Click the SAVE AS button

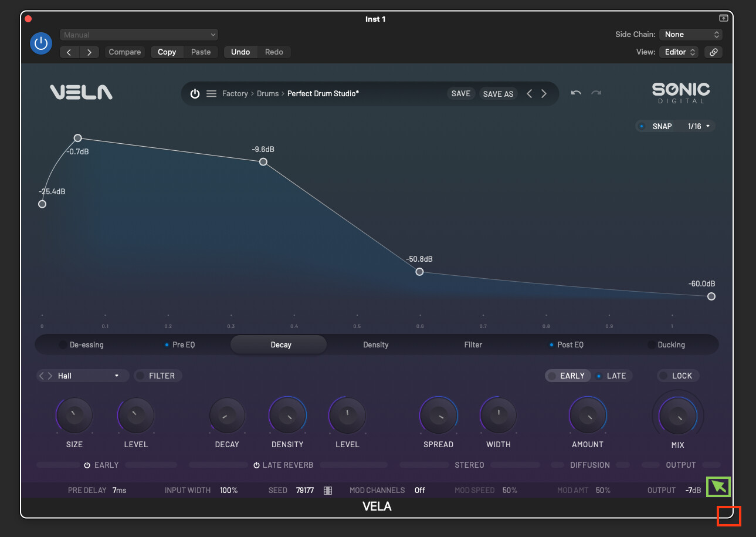pos(498,94)
